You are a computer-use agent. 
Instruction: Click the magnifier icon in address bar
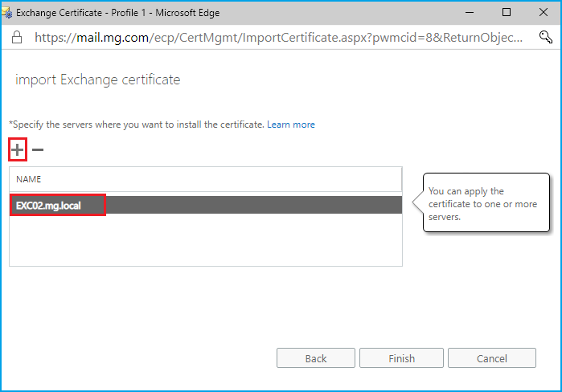click(x=544, y=37)
